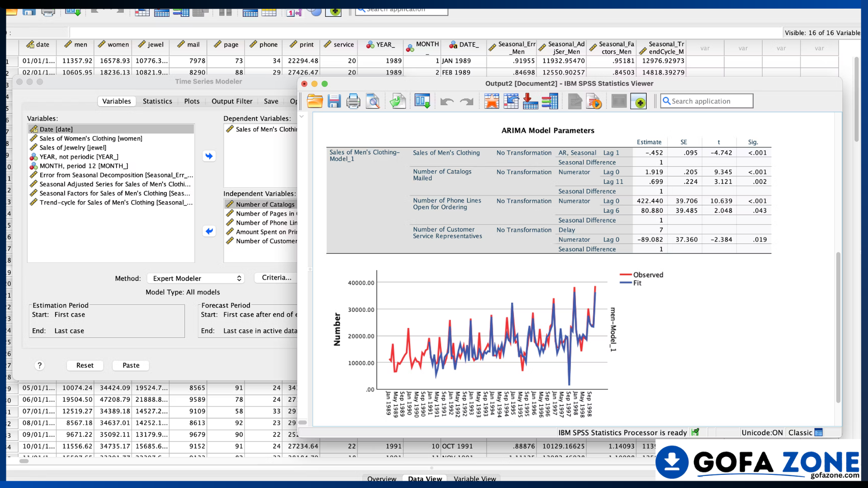Open the Save tab in Time Series Modeler
Viewport: 868px width, 488px height.
(271, 101)
